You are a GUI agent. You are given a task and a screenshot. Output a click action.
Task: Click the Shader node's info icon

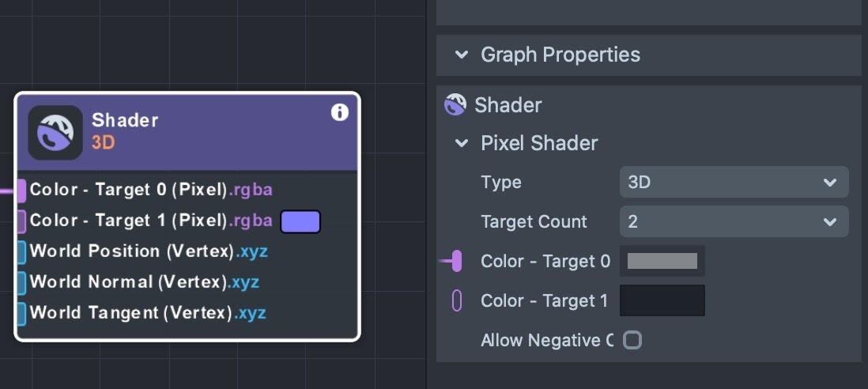point(339,113)
